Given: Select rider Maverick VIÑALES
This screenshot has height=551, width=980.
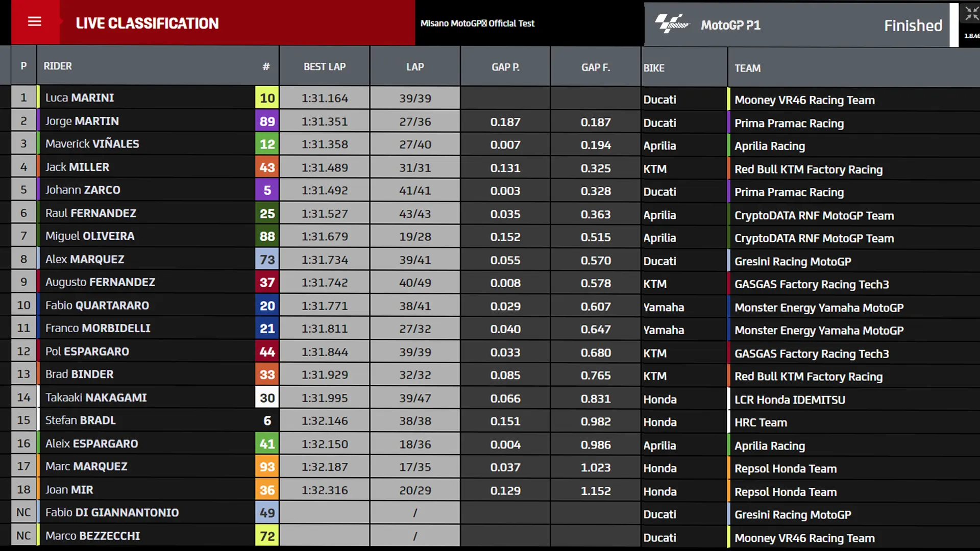Looking at the screenshot, I should (x=92, y=144).
